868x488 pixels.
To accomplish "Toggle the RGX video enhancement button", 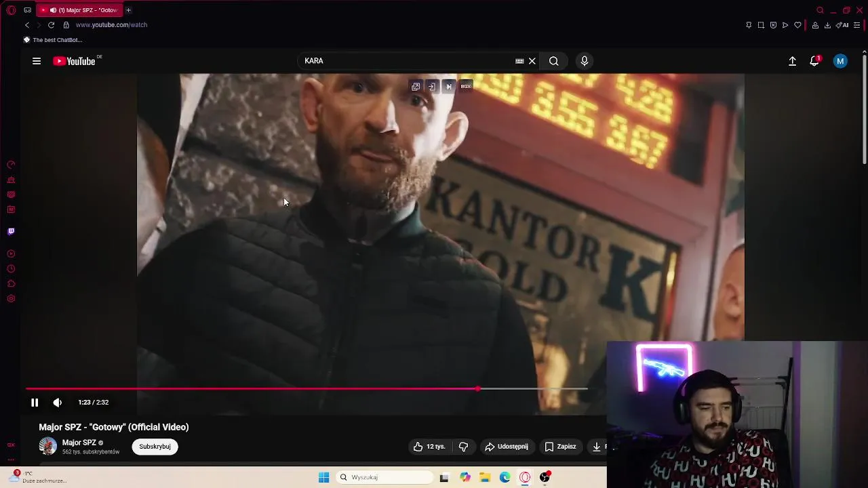I will point(466,87).
